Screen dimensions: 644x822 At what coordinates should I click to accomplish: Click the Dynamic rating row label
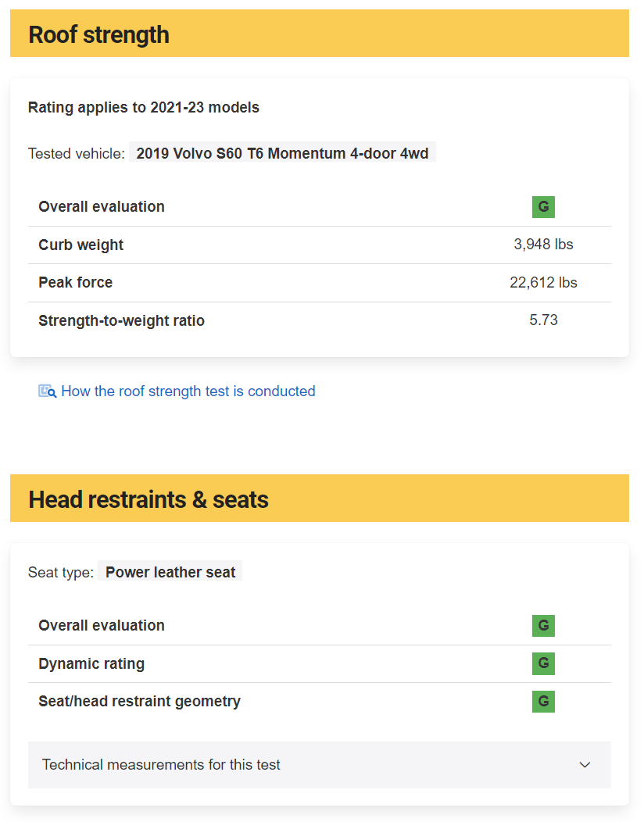91,663
